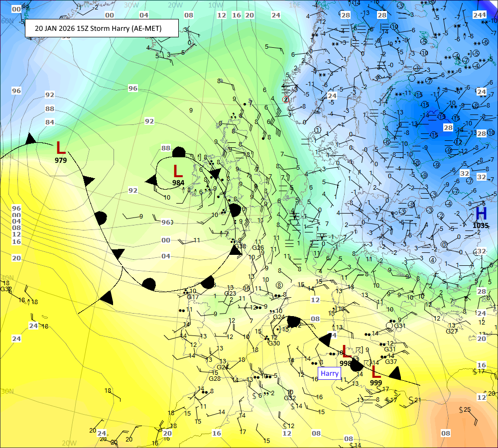Select the low pressure L marked 984

click(178, 171)
